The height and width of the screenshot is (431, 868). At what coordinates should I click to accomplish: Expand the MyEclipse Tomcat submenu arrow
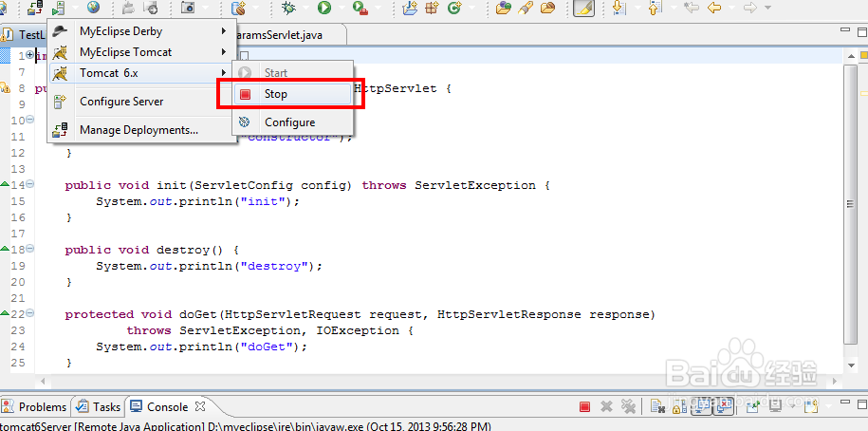[x=224, y=52]
